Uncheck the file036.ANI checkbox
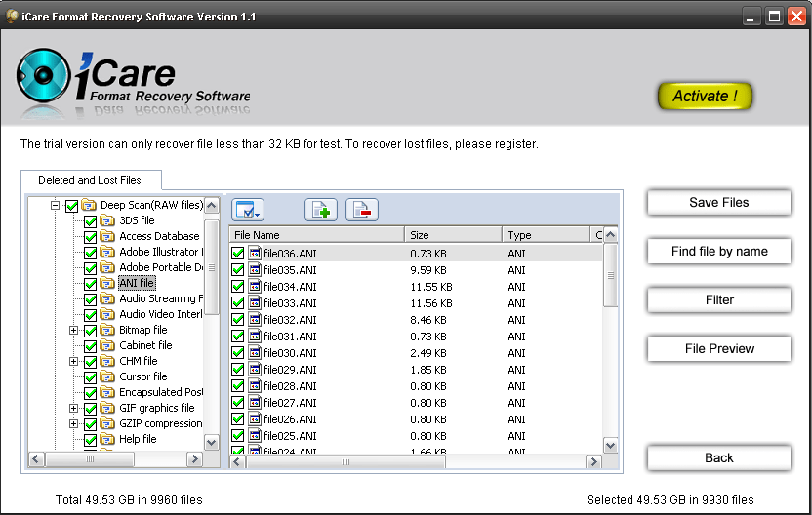The image size is (812, 515). (238, 253)
